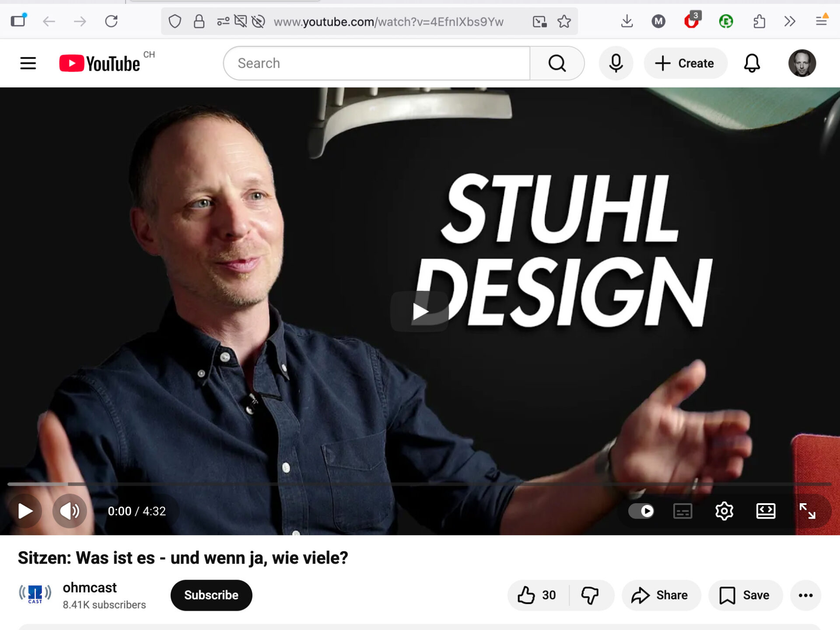Open Create menu button

click(685, 63)
